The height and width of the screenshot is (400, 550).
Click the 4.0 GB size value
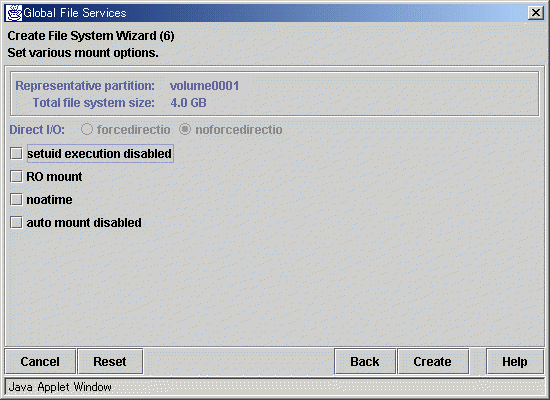click(188, 103)
